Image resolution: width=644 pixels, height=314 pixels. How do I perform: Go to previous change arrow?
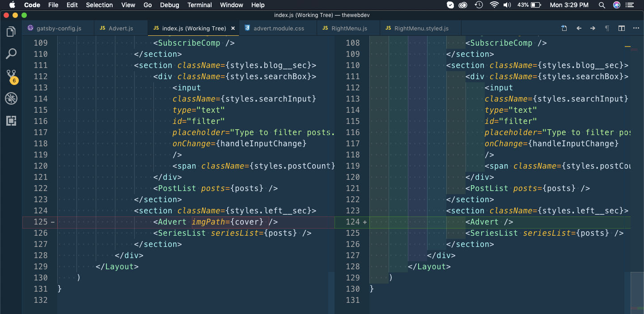click(x=579, y=28)
